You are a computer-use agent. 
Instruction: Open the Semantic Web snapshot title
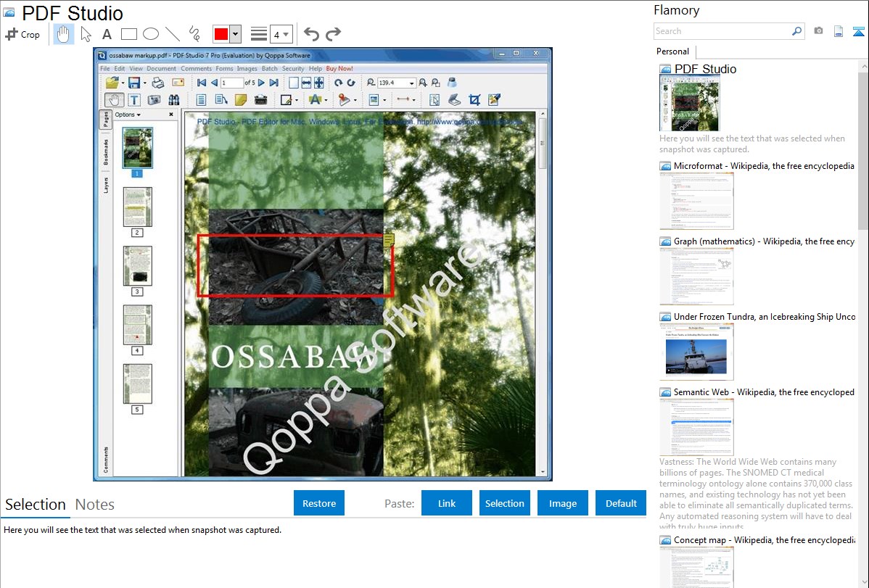764,392
